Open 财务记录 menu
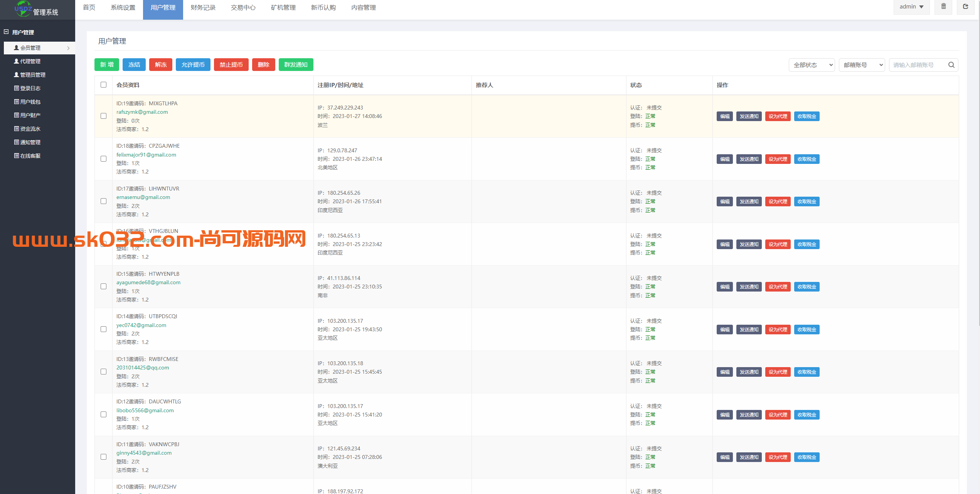 click(x=203, y=8)
